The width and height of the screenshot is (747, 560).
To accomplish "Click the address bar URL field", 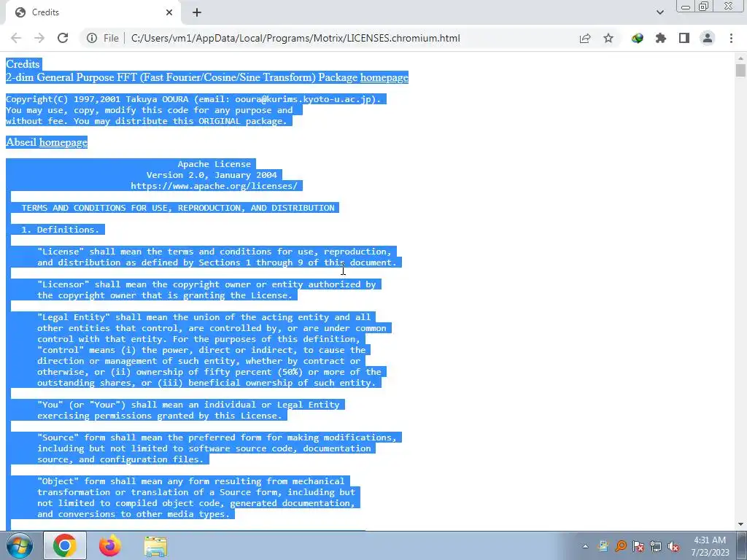I will coord(295,38).
